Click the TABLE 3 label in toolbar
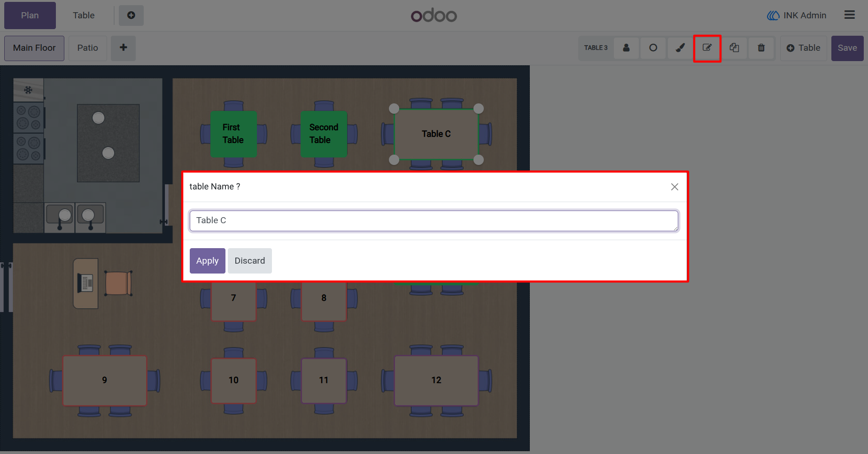Screen dimensions: 868x454 tap(596, 48)
